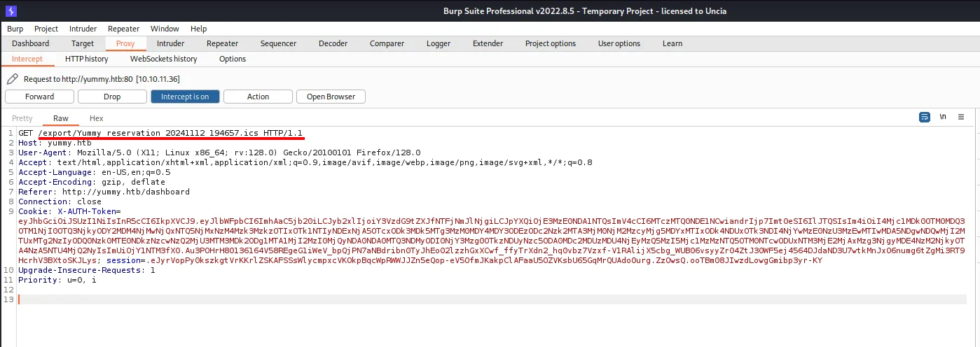
Task: Toggle the Intercept is on button
Action: [x=185, y=97]
